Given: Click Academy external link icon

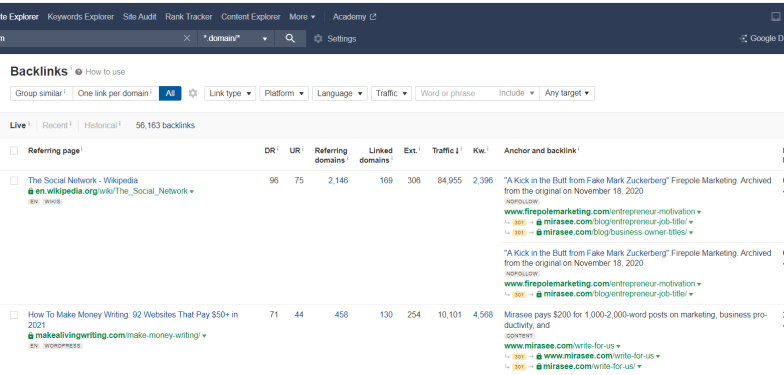Looking at the screenshot, I should pos(372,17).
